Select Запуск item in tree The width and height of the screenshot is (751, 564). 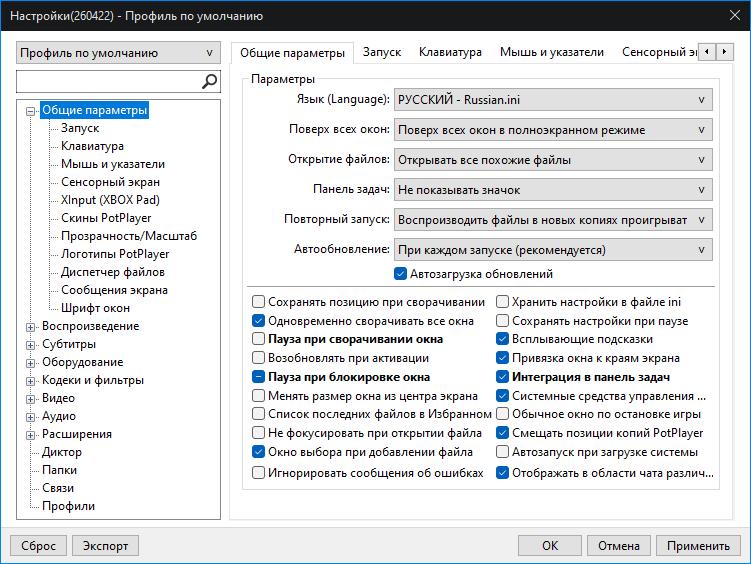[x=80, y=128]
